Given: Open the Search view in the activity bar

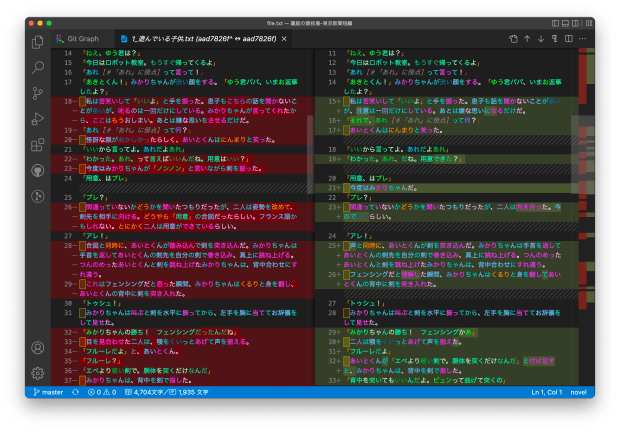Looking at the screenshot, I should [x=38, y=67].
